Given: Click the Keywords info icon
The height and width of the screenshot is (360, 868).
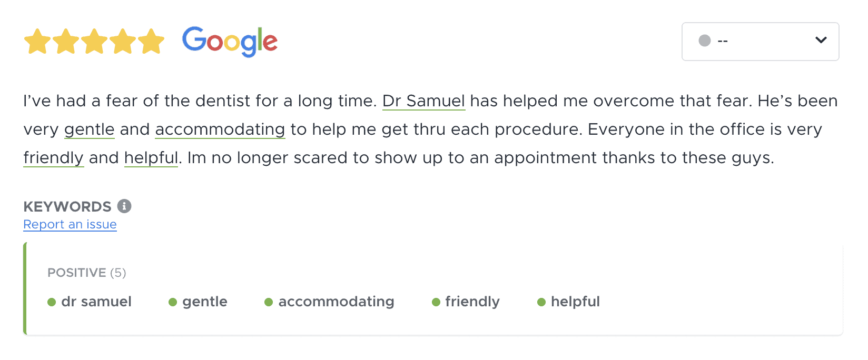Looking at the screenshot, I should pyautogui.click(x=124, y=206).
